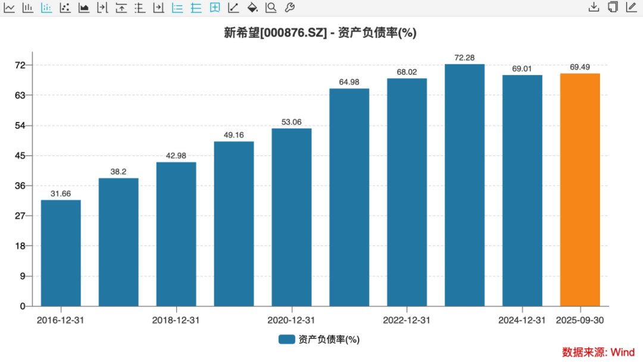Click the bar labeled 64.98

click(x=349, y=197)
